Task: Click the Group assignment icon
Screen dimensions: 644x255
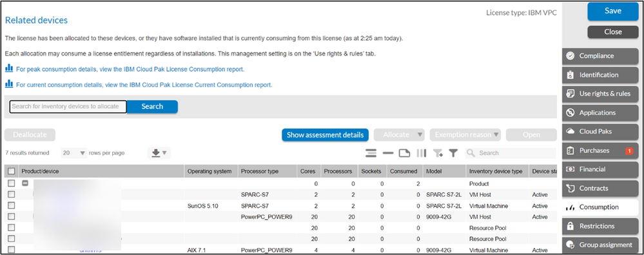Action: pyautogui.click(x=570, y=245)
